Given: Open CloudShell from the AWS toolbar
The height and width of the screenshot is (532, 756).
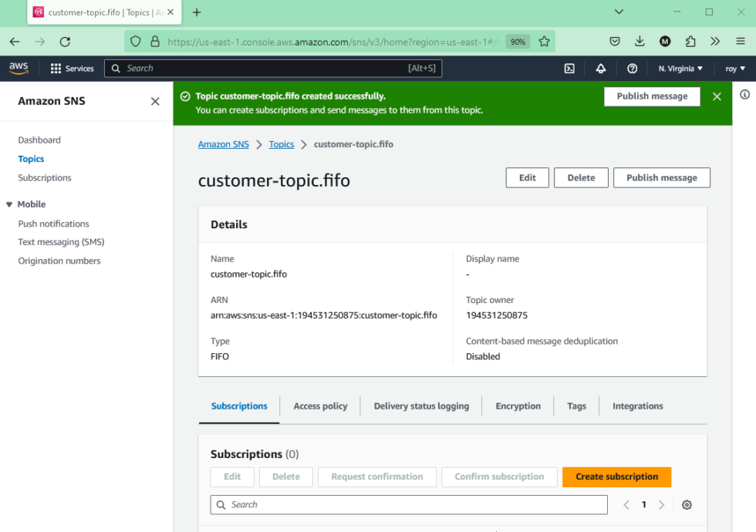Looking at the screenshot, I should (x=569, y=69).
